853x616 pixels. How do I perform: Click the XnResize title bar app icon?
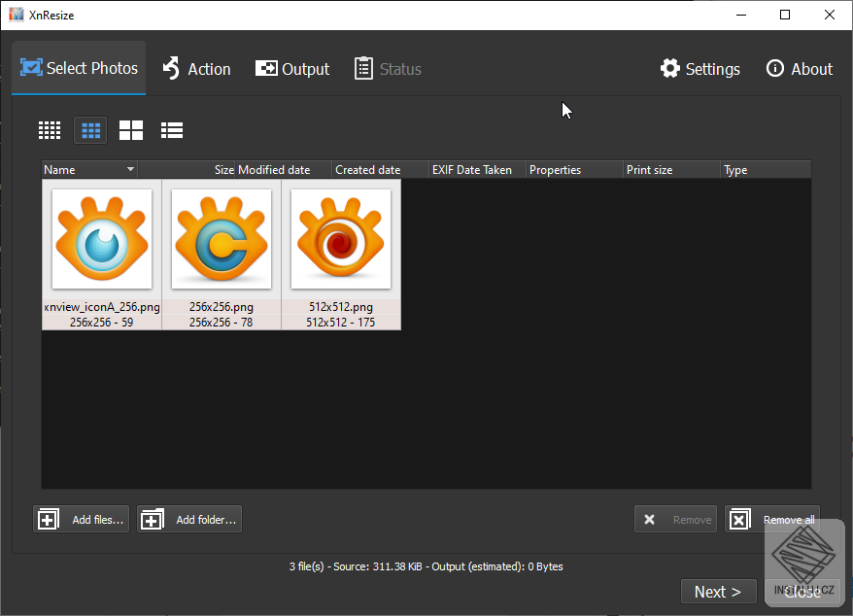click(17, 15)
